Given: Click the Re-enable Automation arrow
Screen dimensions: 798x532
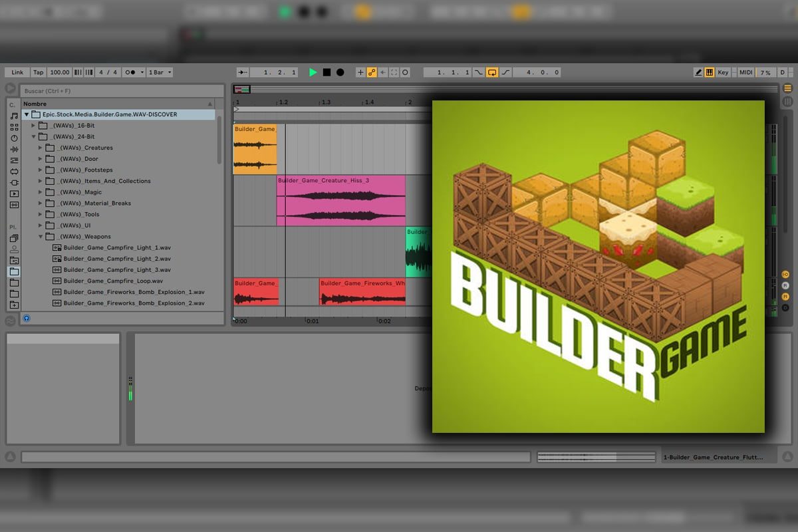Looking at the screenshot, I should point(383,72).
